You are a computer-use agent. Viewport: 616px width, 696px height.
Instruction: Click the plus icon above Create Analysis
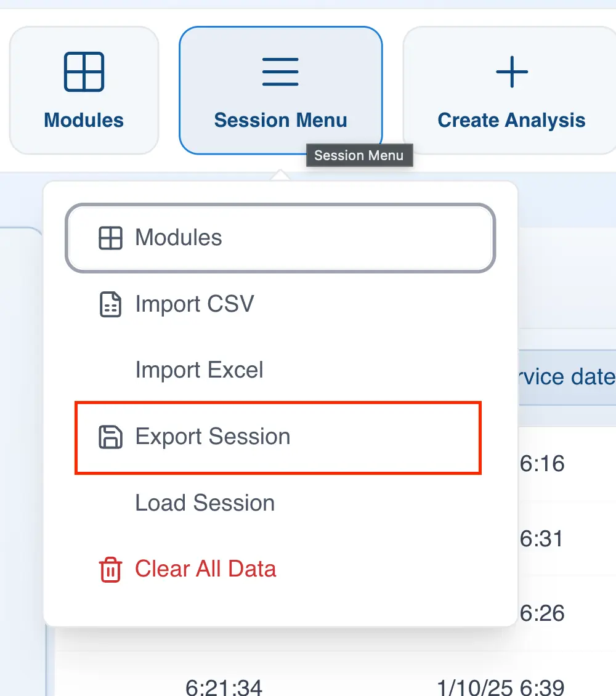click(511, 71)
